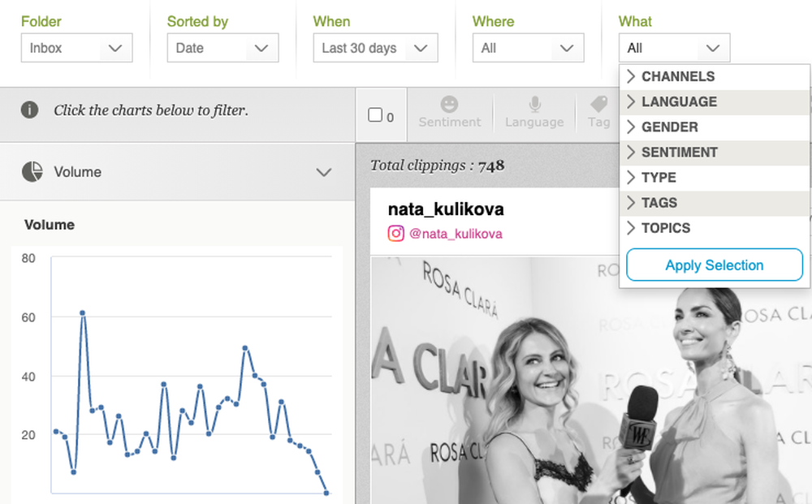Open the When Last 30 days dropdown
The image size is (812, 504).
tap(375, 48)
